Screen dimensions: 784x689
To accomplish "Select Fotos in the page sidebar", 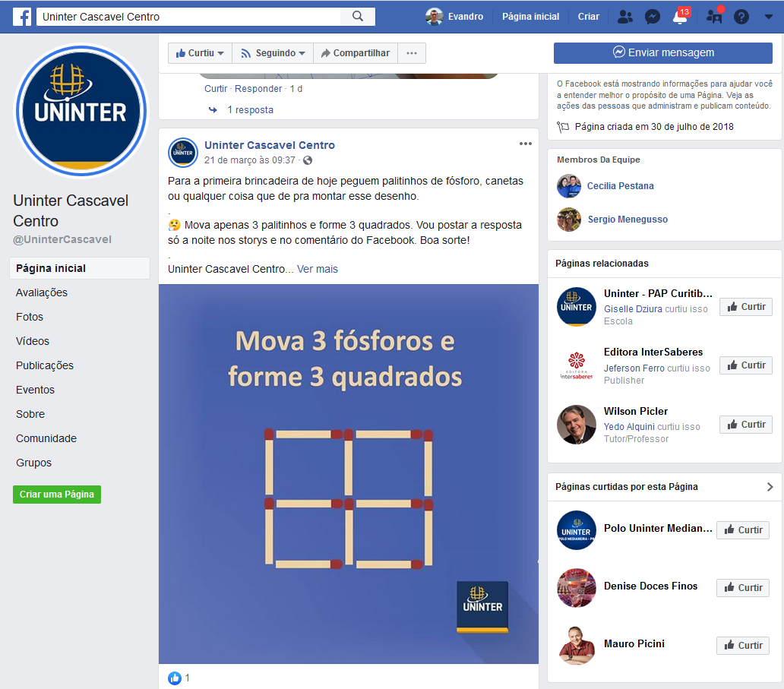I will (30, 317).
